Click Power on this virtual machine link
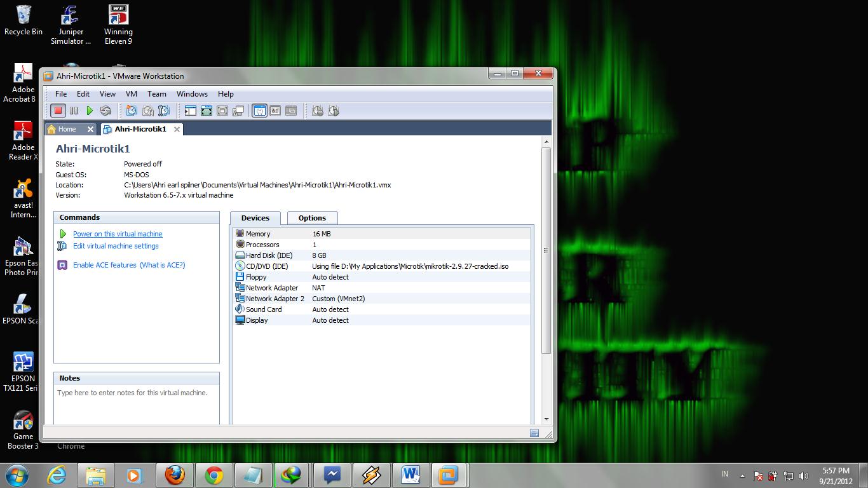Viewport: 868px width, 488px height. (118, 234)
